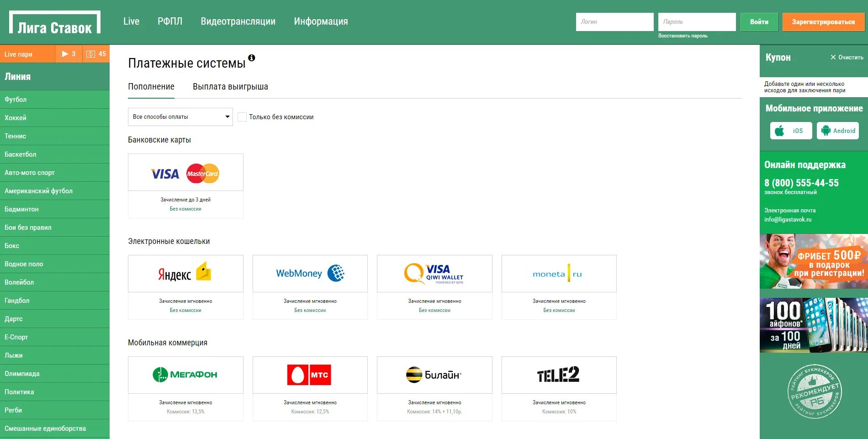The width and height of the screenshot is (868, 439).
Task: Open live events field icon showing 45
Action: (x=96, y=54)
